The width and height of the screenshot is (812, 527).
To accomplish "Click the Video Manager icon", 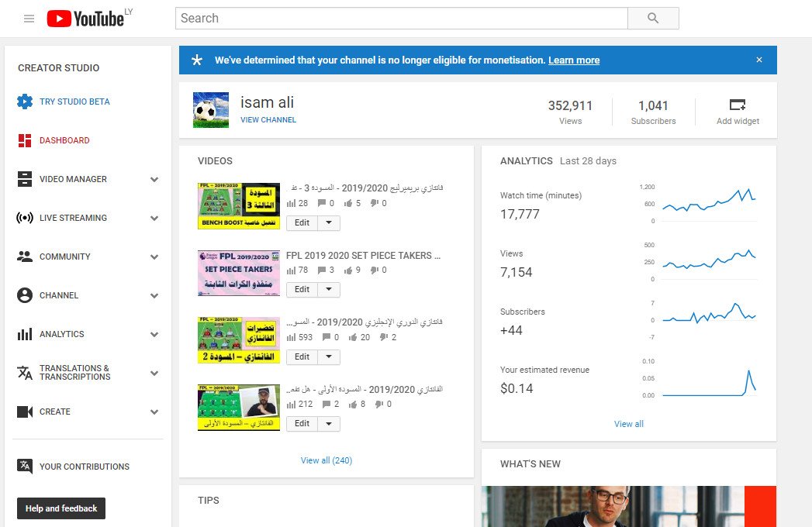I will (x=24, y=179).
